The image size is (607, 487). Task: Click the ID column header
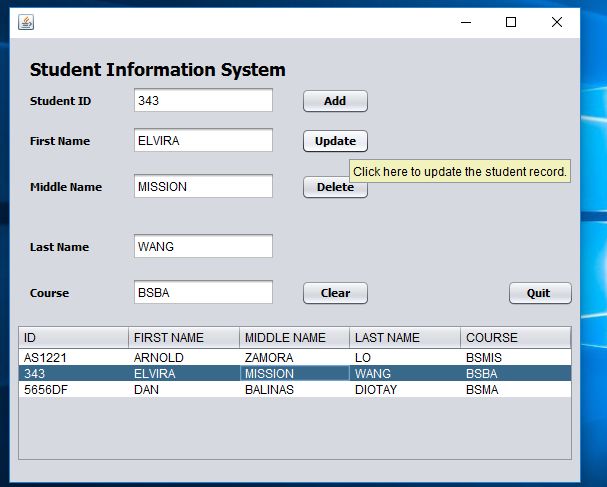(74, 338)
